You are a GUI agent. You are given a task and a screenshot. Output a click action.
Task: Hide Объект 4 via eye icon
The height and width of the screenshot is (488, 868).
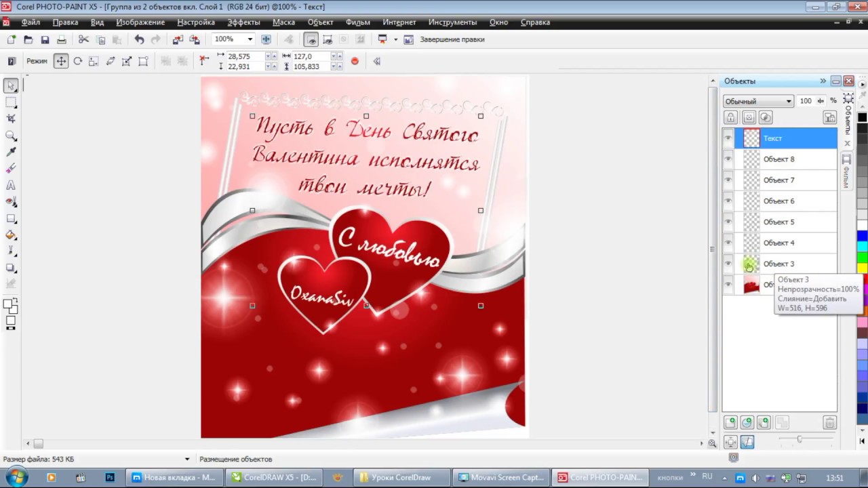(x=728, y=243)
